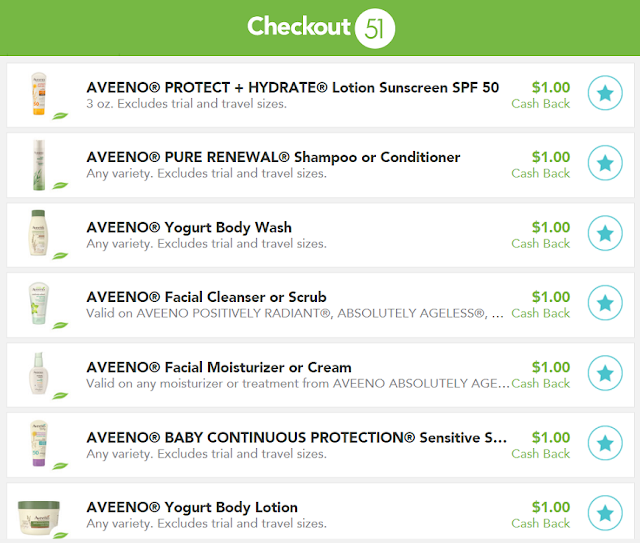Toggle star for AVEENO Yogurt Body Wash
The image size is (640, 543).
coord(603,233)
